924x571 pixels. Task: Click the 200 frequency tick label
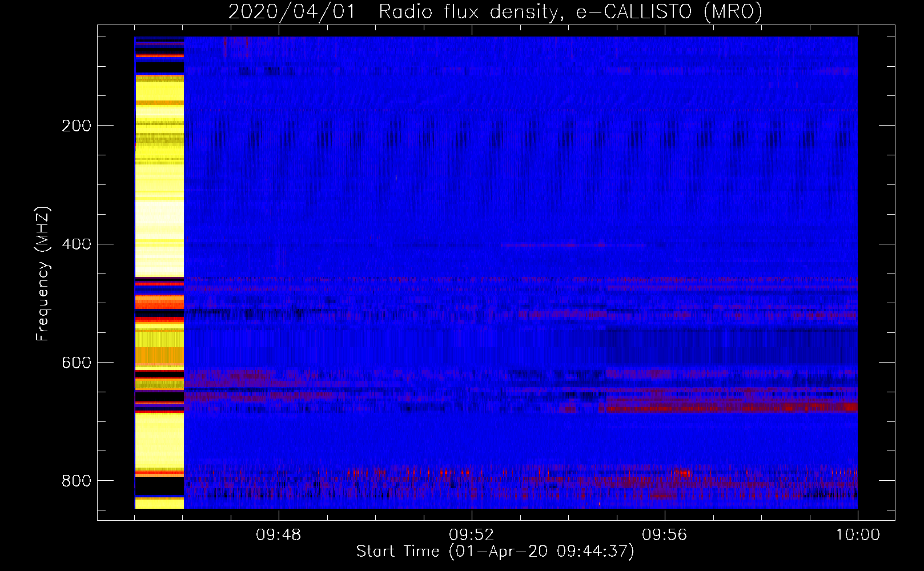click(77, 126)
